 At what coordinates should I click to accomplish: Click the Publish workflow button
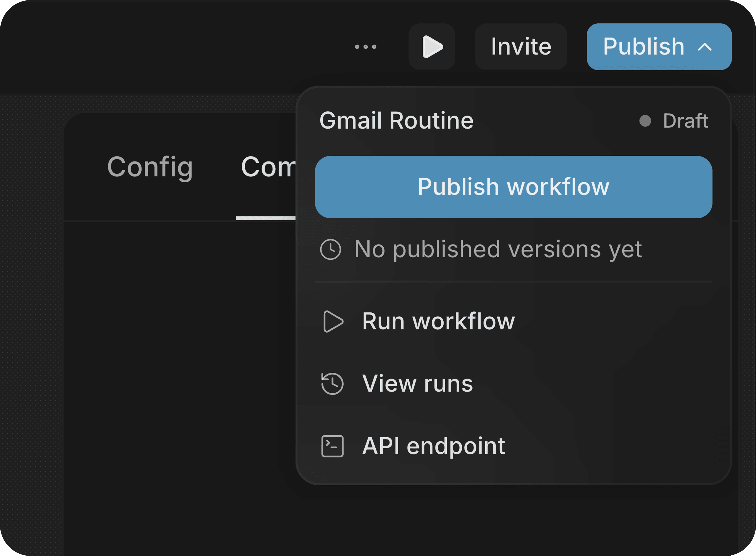tap(514, 187)
